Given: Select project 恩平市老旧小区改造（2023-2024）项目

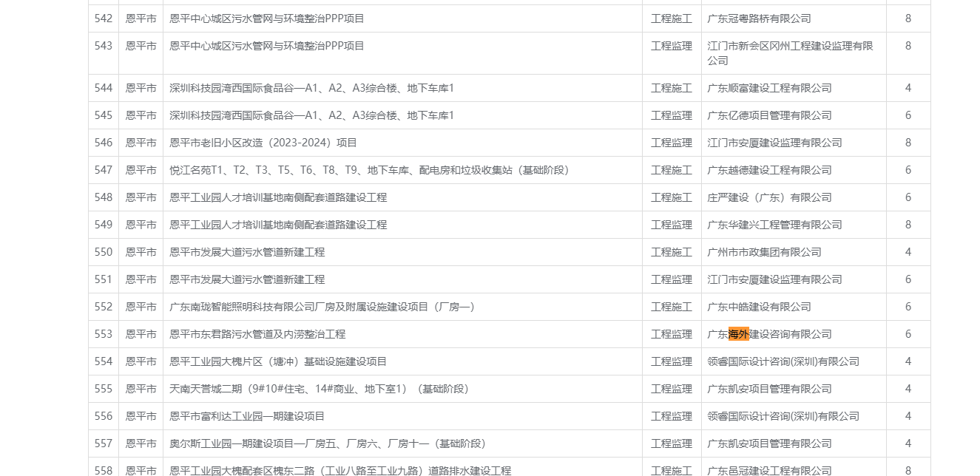Looking at the screenshot, I should pos(263,143).
